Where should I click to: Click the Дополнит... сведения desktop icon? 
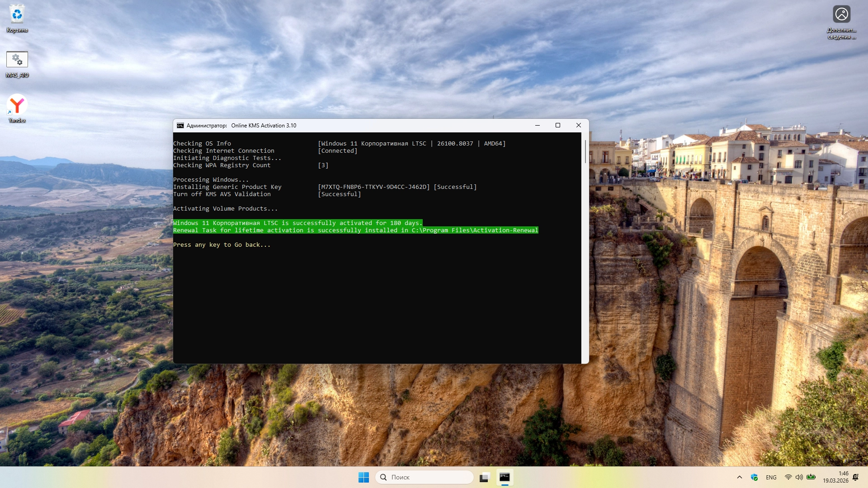pyautogui.click(x=841, y=15)
